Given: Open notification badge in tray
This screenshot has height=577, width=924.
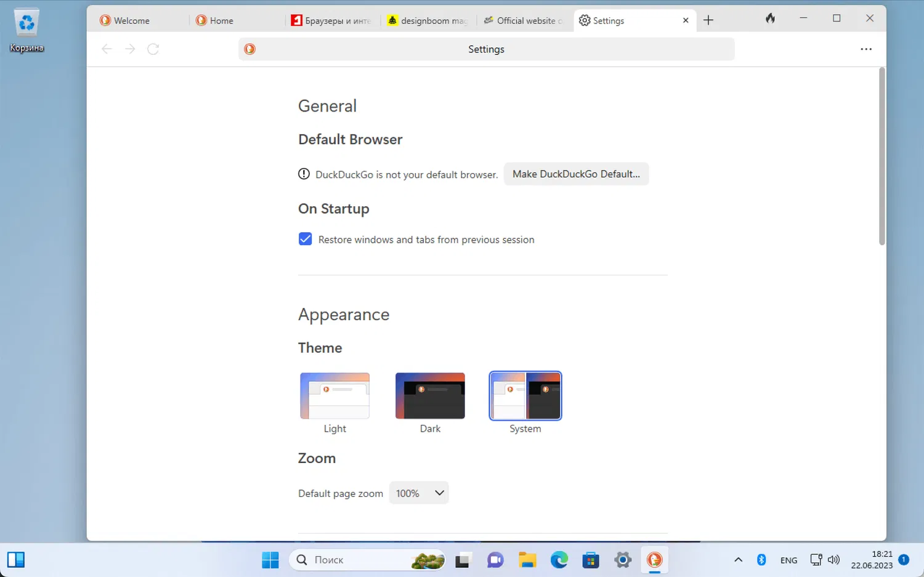Looking at the screenshot, I should (904, 560).
